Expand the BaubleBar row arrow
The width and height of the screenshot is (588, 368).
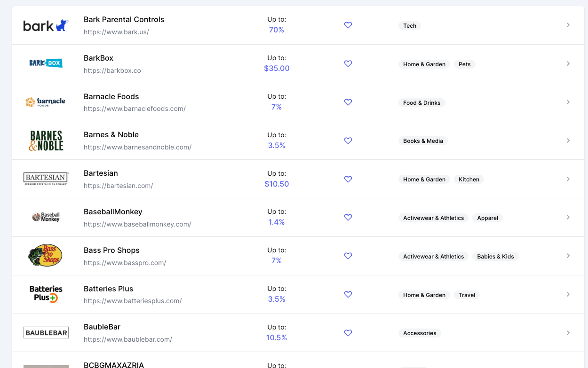point(568,333)
